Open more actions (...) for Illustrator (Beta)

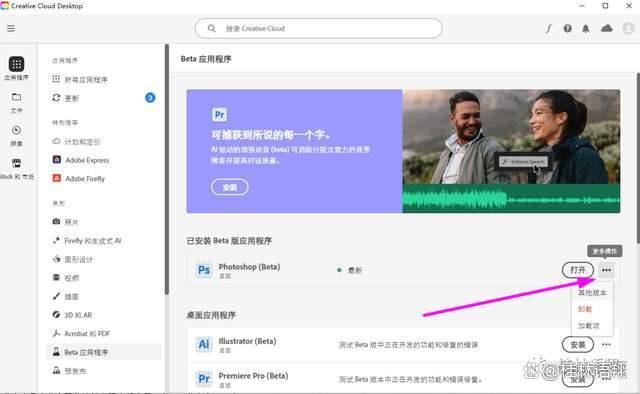tap(606, 345)
